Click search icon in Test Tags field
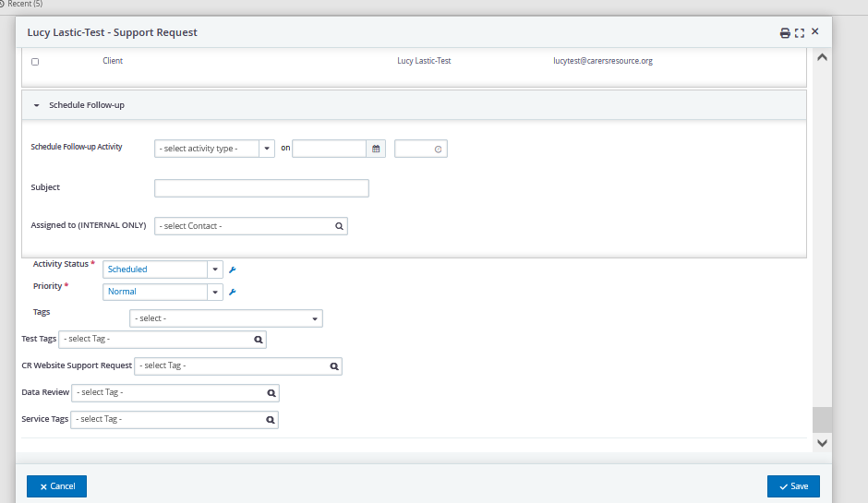Image resolution: width=868 pixels, height=503 pixels. [259, 340]
